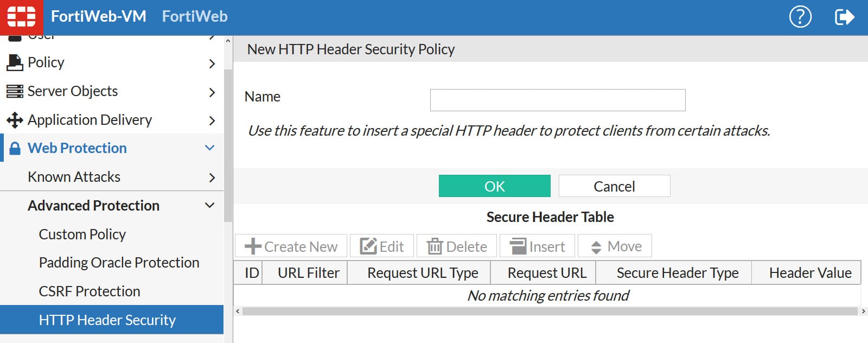Click the Fortinet logo icon
Screen dimensions: 868x343
tap(21, 16)
